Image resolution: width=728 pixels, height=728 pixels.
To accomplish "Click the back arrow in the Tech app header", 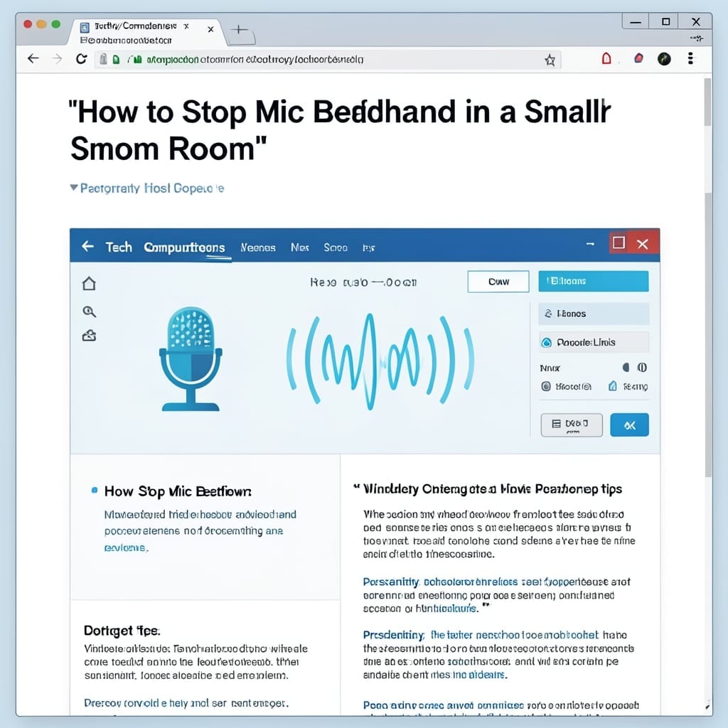I will [x=87, y=246].
